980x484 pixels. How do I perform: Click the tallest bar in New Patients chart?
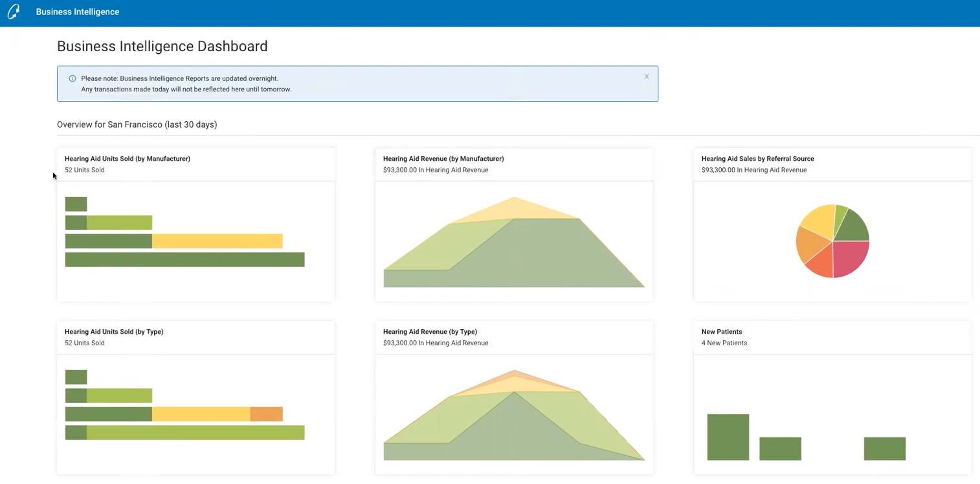(728, 437)
